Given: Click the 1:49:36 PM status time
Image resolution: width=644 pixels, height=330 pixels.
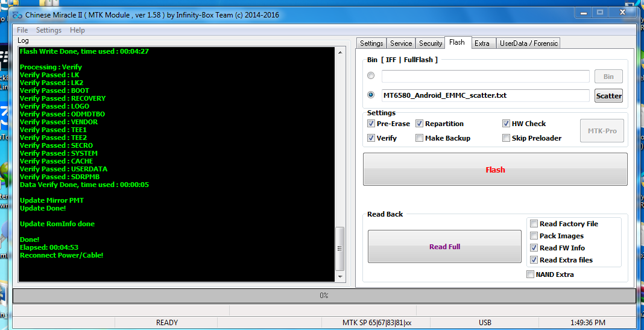Looking at the screenshot, I should [x=588, y=323].
